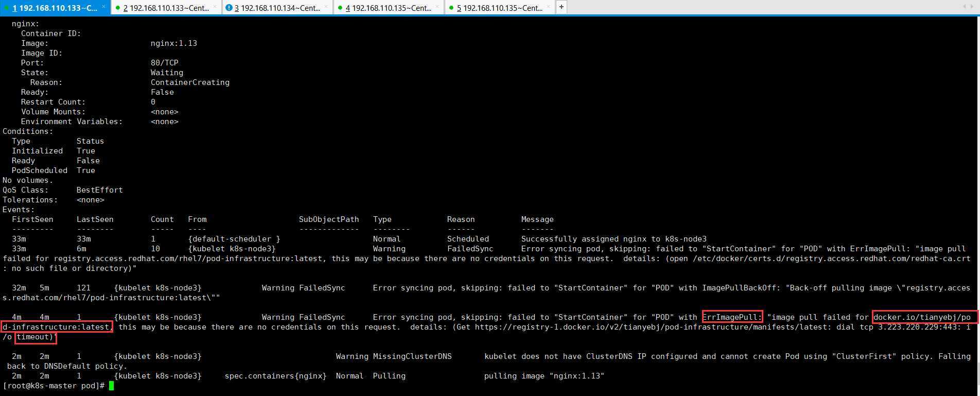This screenshot has width=980, height=396.
Task: Select 'Successfully assigned nginx to k8s-node3' message
Action: [x=614, y=239]
